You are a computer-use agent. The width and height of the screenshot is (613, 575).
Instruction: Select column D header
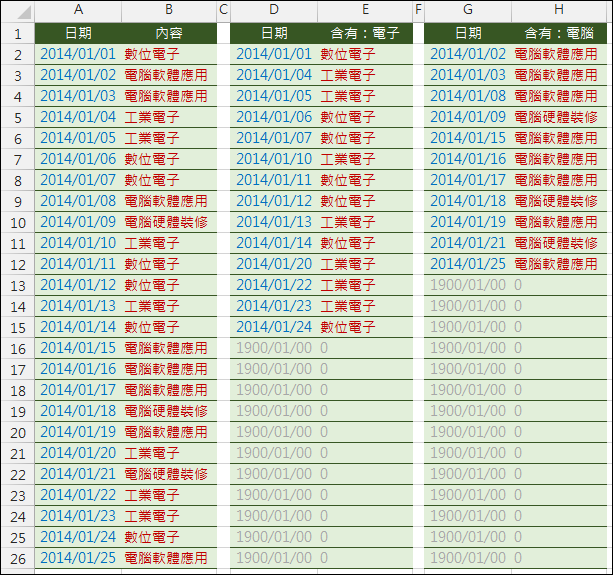(x=274, y=9)
